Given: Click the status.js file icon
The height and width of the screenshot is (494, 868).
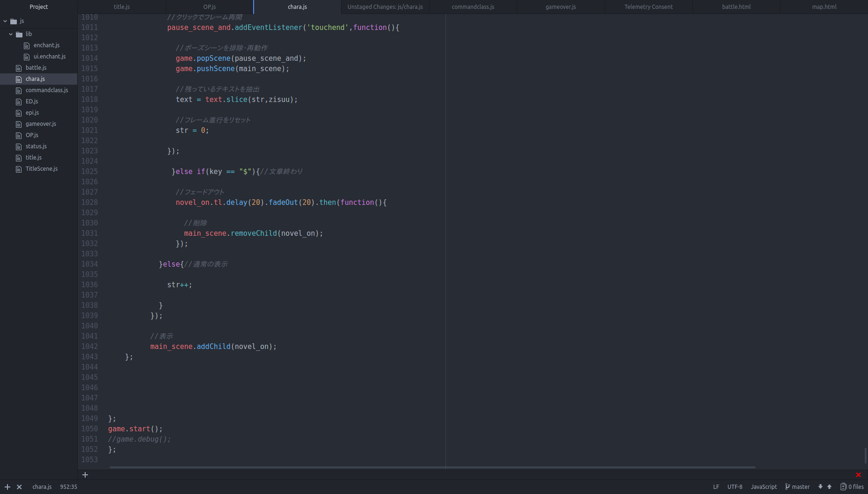Looking at the screenshot, I should pyautogui.click(x=19, y=146).
